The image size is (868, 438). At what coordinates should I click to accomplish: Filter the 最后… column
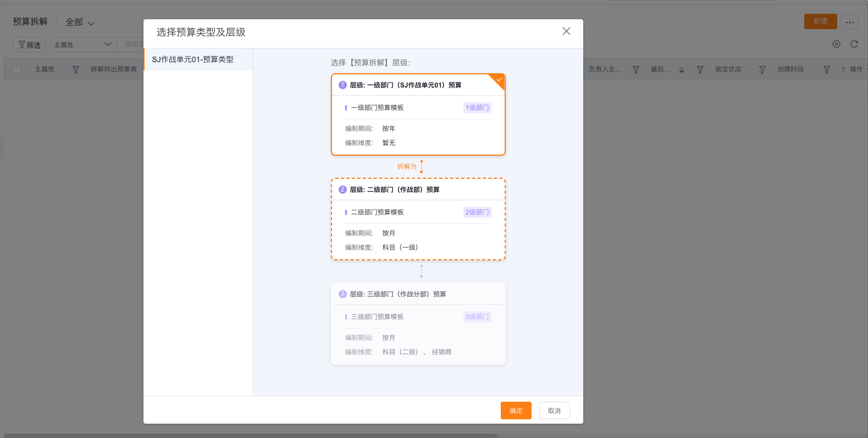(x=700, y=70)
